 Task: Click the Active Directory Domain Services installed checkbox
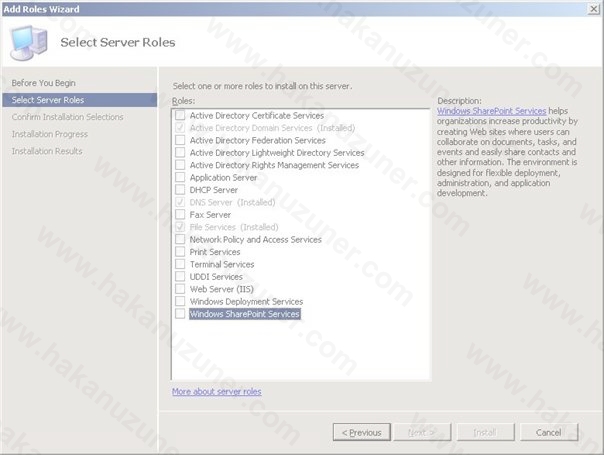[x=180, y=128]
